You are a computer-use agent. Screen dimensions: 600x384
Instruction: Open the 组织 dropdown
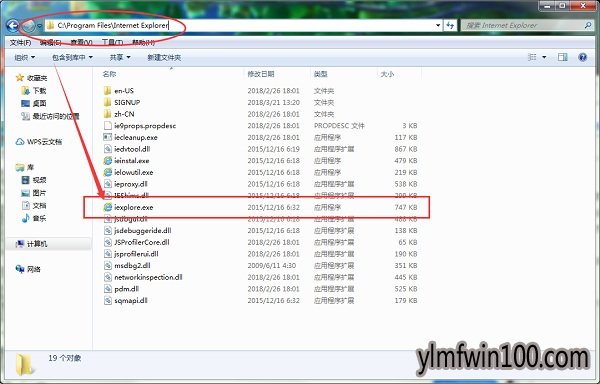click(24, 57)
